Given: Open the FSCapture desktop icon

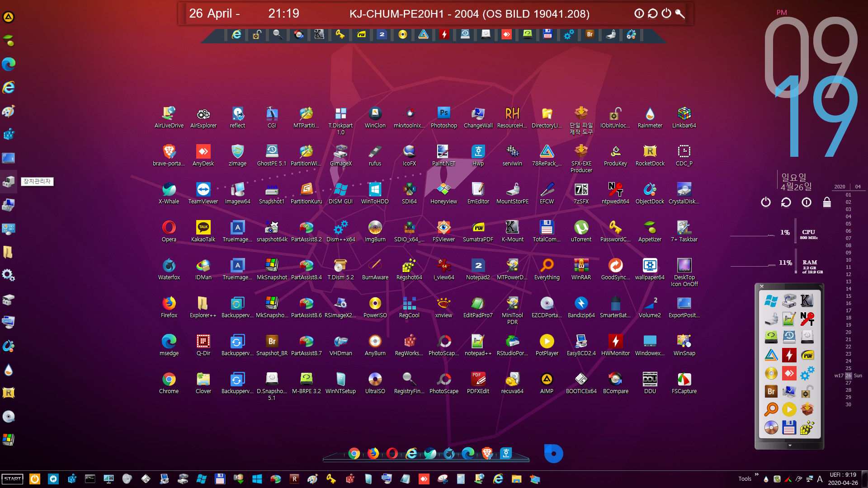Looking at the screenshot, I should [x=684, y=384].
